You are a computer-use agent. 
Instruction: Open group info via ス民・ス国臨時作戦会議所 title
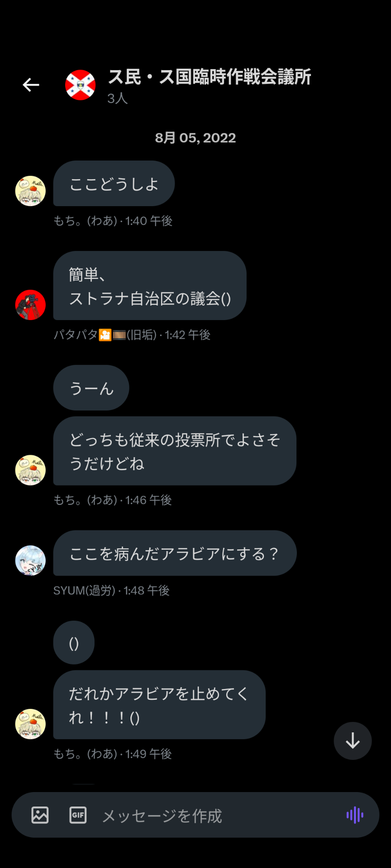click(x=210, y=77)
